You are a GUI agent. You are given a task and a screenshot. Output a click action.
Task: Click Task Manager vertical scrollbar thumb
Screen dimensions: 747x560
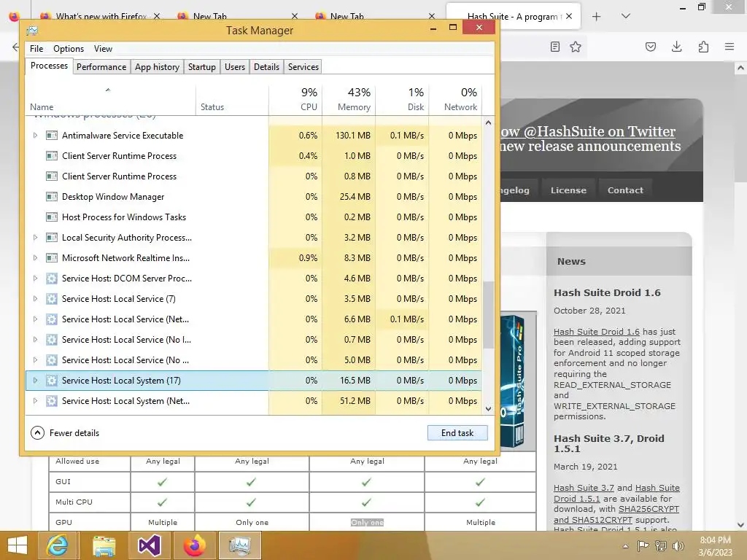488,315
